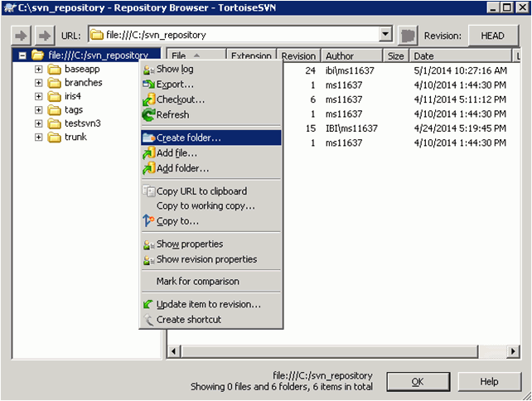Click the Create shortcut icon

click(x=148, y=320)
